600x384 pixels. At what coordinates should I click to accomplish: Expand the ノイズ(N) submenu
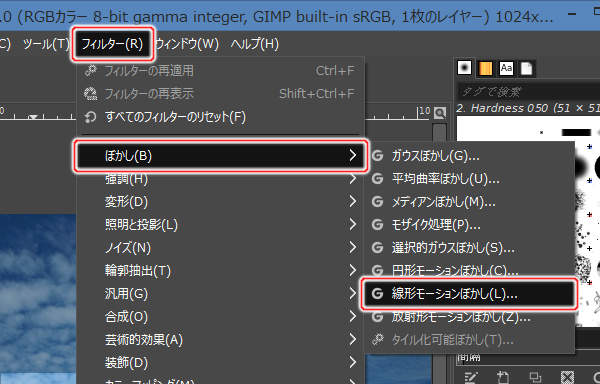220,248
